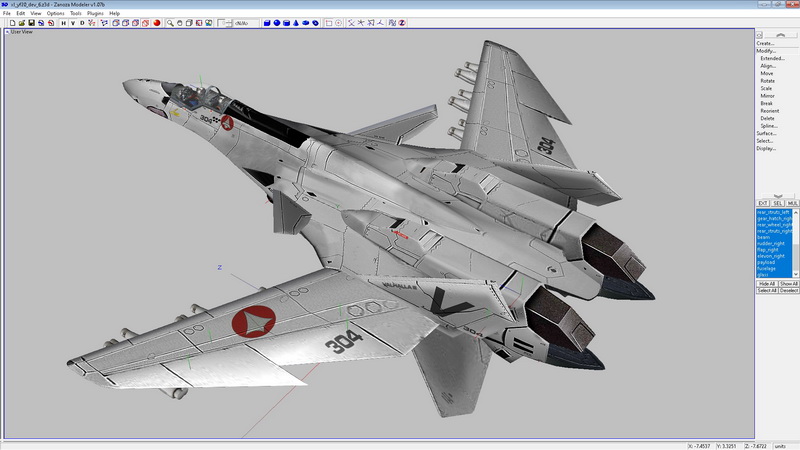Image resolution: width=800 pixels, height=450 pixels.
Task: Select the Break command
Action: point(767,104)
